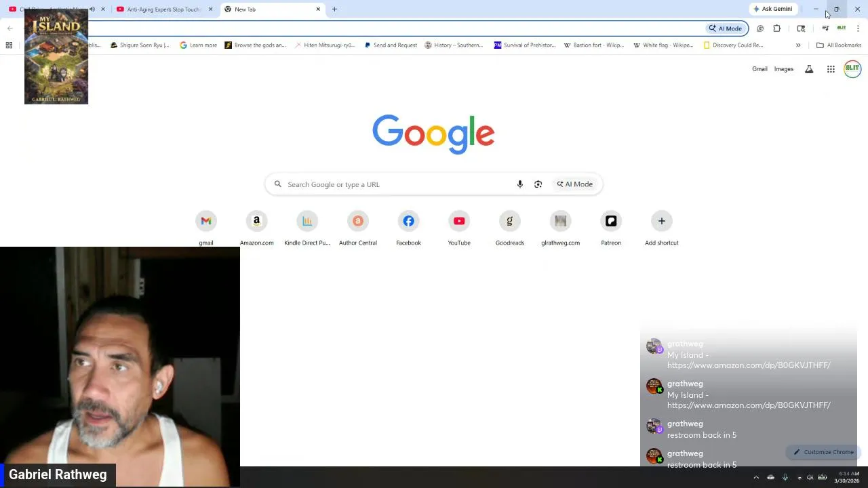Screen dimensions: 868x488
Task: Open the YouTube shortcut tile
Action: tap(459, 228)
